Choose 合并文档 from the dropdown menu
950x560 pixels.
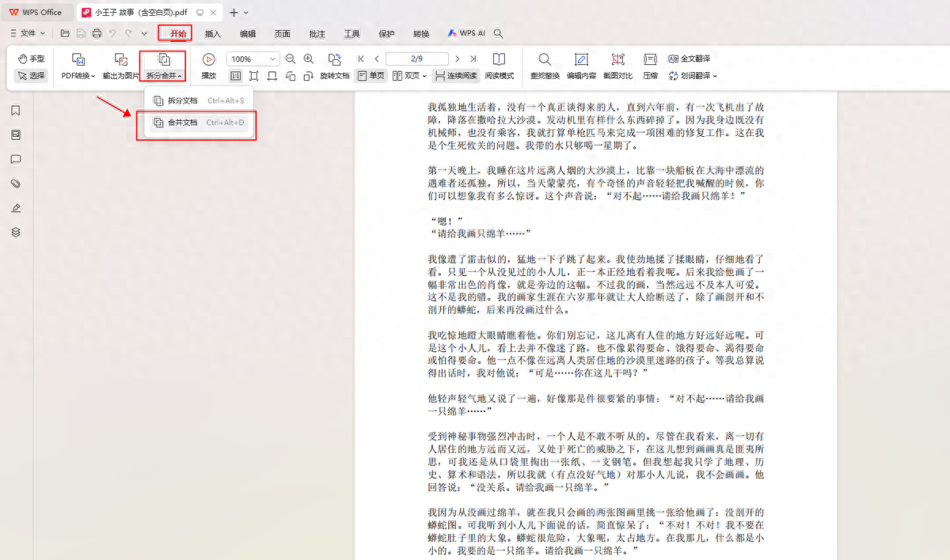point(199,123)
